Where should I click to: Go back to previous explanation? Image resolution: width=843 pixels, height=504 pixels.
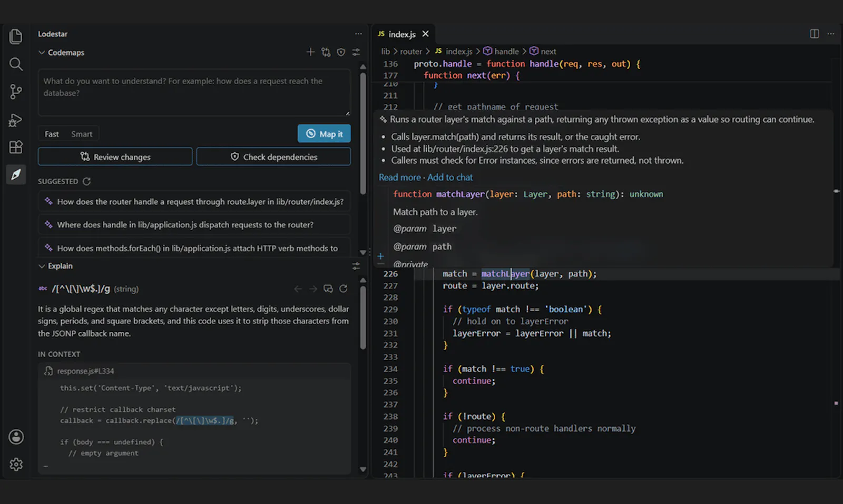point(298,289)
